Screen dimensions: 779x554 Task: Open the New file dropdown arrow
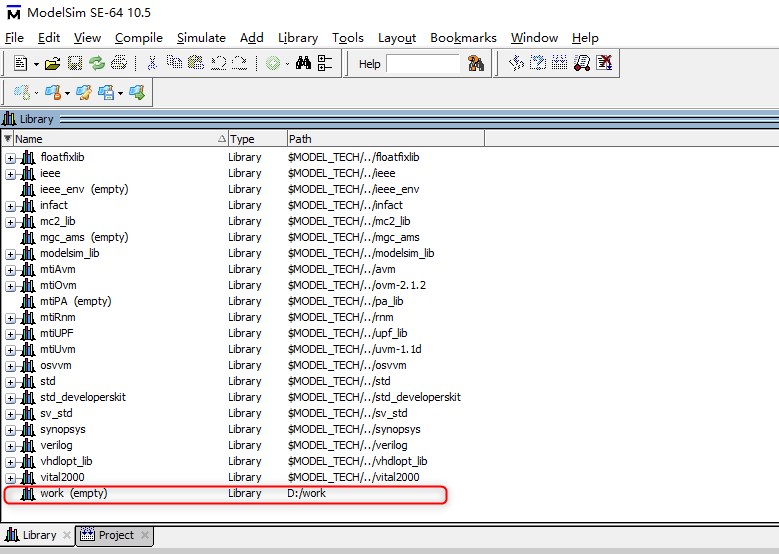[36, 64]
